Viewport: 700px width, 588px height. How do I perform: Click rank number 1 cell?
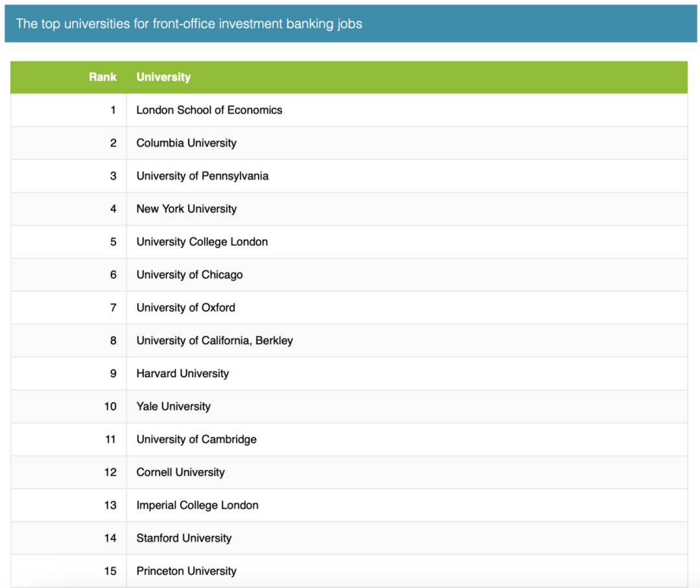pyautogui.click(x=69, y=110)
